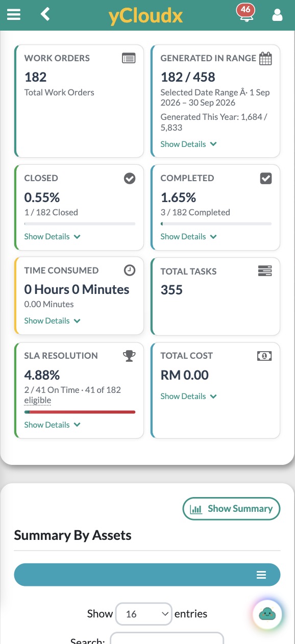Click the Work Orders list icon
The width and height of the screenshot is (295, 644).
pyautogui.click(x=129, y=58)
